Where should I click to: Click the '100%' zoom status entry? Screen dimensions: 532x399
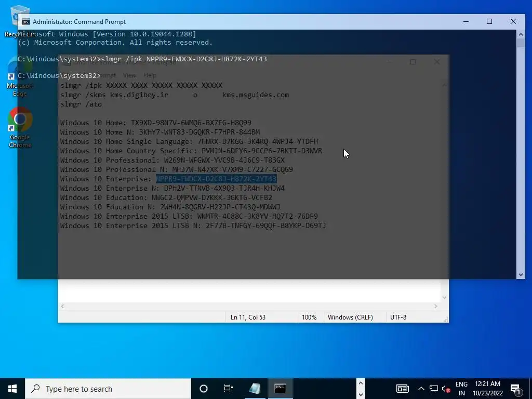tap(309, 317)
